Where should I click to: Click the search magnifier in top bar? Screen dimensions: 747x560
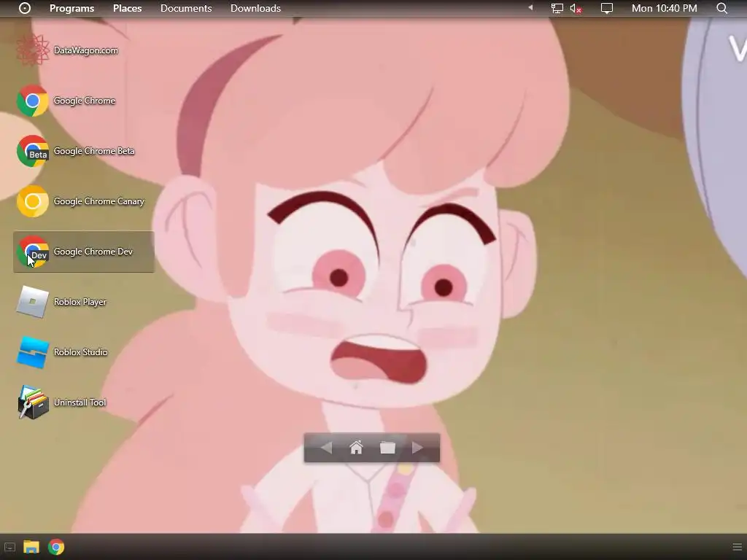click(721, 8)
